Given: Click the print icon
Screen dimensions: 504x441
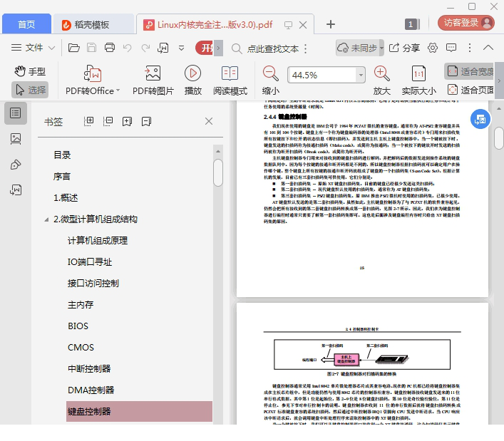Looking at the screenshot, I should 110,48.
